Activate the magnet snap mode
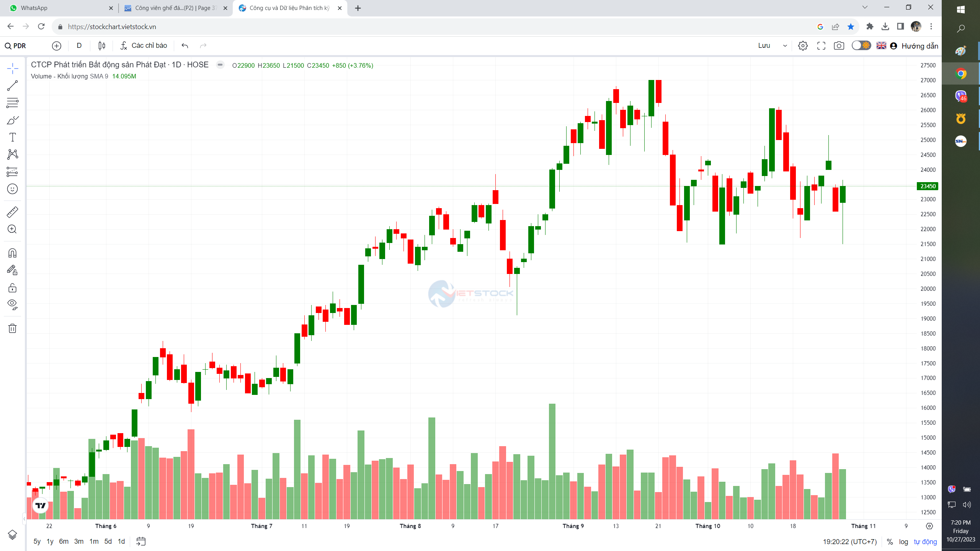Viewport: 980px width, 551px height. coord(12,253)
